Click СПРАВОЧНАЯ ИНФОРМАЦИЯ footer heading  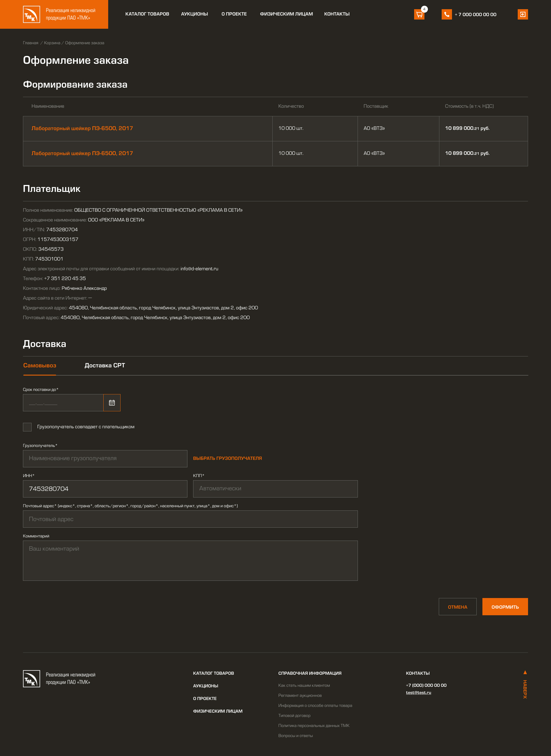[310, 673]
